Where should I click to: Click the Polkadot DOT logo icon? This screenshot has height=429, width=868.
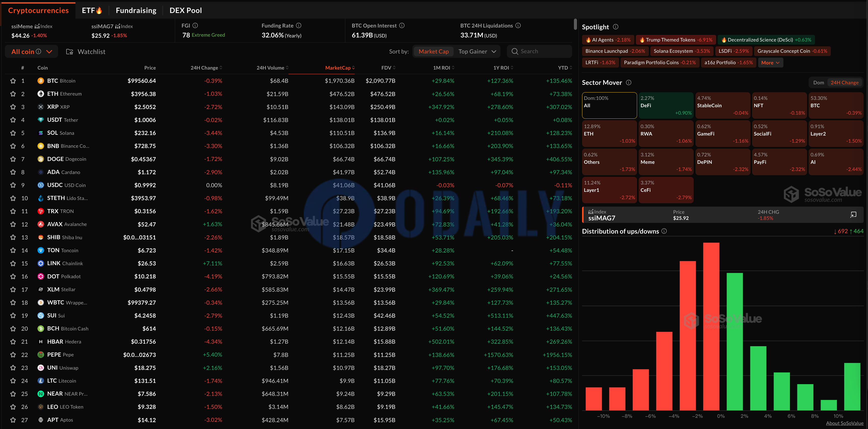(x=41, y=276)
